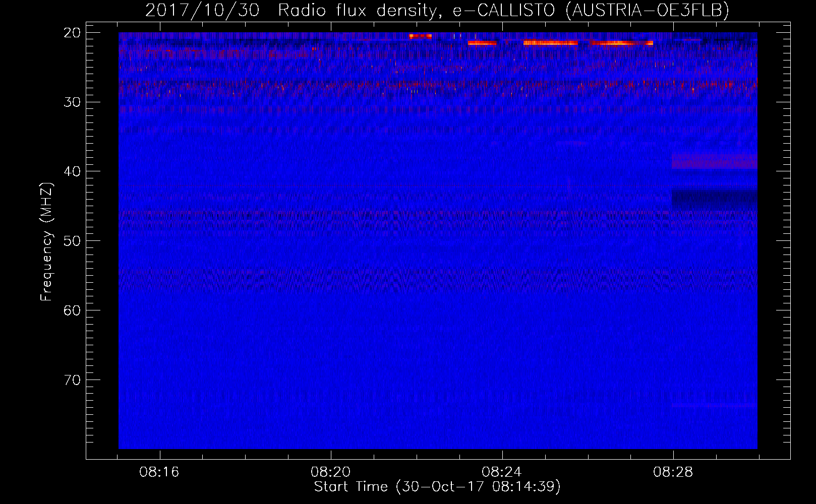Click the 08:28 time tick label

pyautogui.click(x=673, y=472)
